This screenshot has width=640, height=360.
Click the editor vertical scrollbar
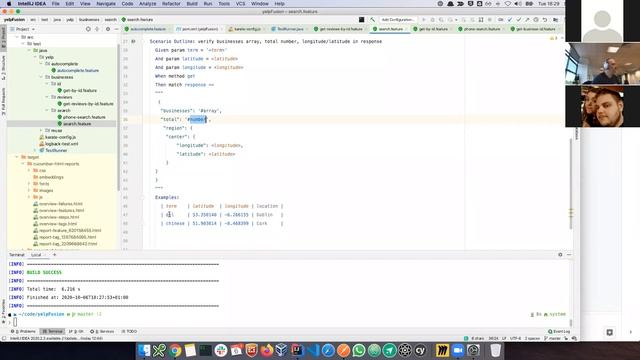[571, 184]
